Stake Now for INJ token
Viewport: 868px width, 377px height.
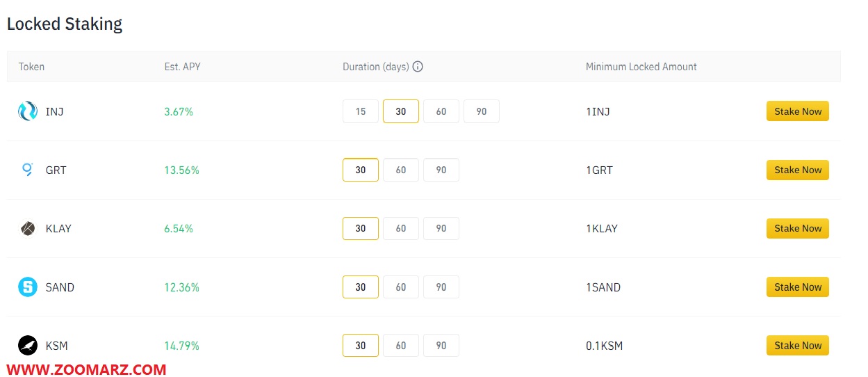(798, 111)
